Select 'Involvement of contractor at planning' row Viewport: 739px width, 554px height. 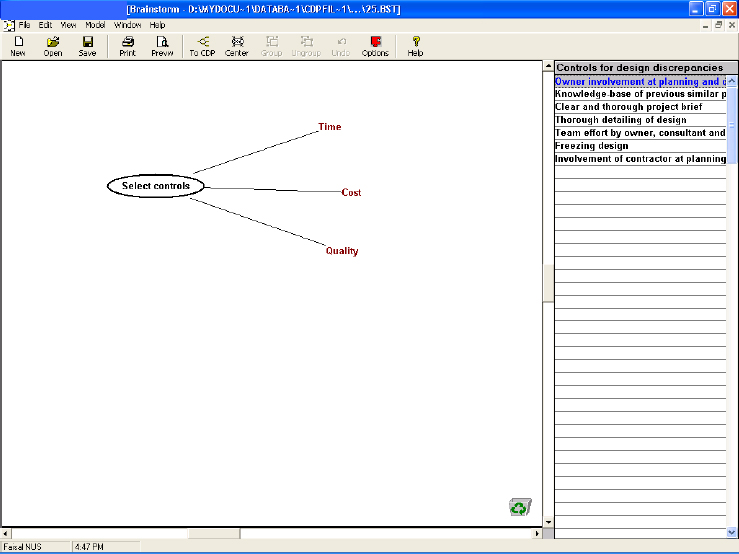(640, 159)
